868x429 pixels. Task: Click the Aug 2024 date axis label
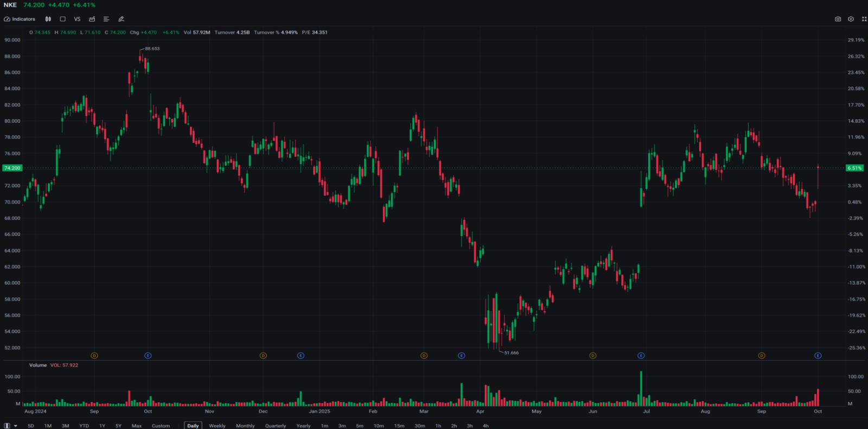[35, 412]
